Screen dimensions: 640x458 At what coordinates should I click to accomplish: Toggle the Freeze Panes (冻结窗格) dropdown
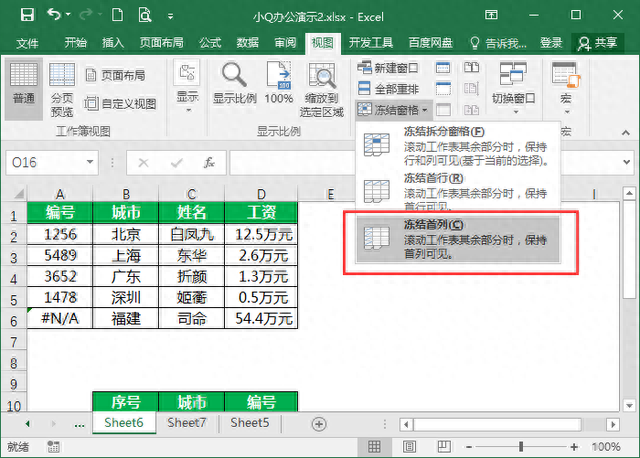coord(393,109)
